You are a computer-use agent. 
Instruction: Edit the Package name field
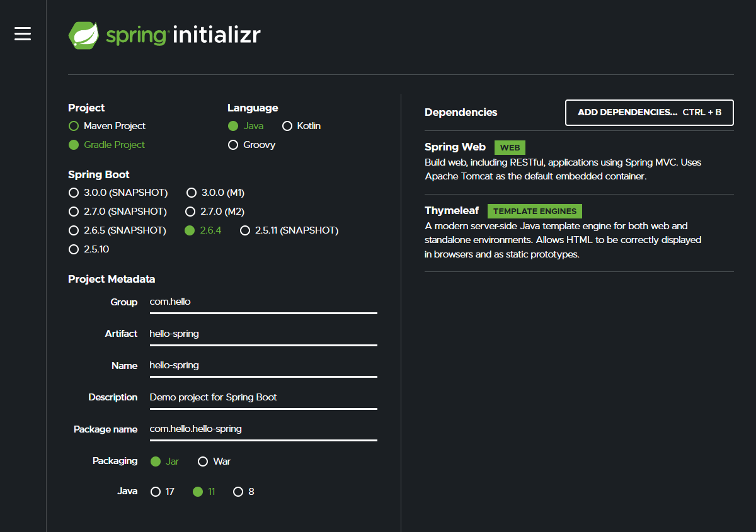tap(263, 429)
